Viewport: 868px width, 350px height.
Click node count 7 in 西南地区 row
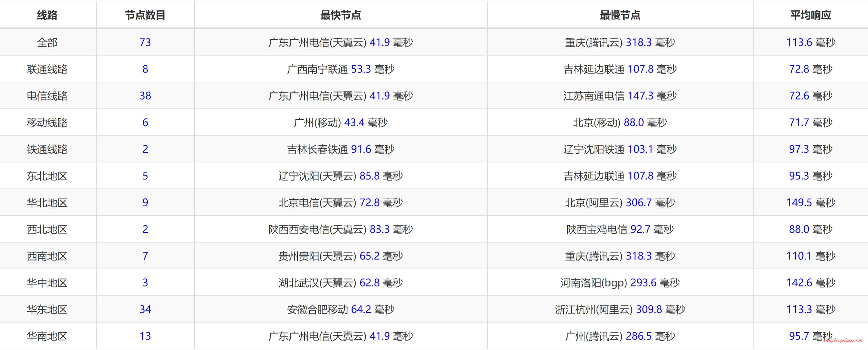(145, 256)
